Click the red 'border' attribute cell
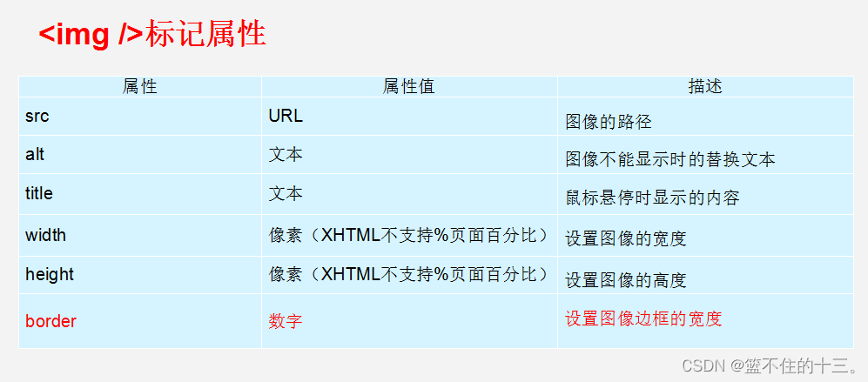The height and width of the screenshot is (382, 868). pyautogui.click(x=140, y=321)
